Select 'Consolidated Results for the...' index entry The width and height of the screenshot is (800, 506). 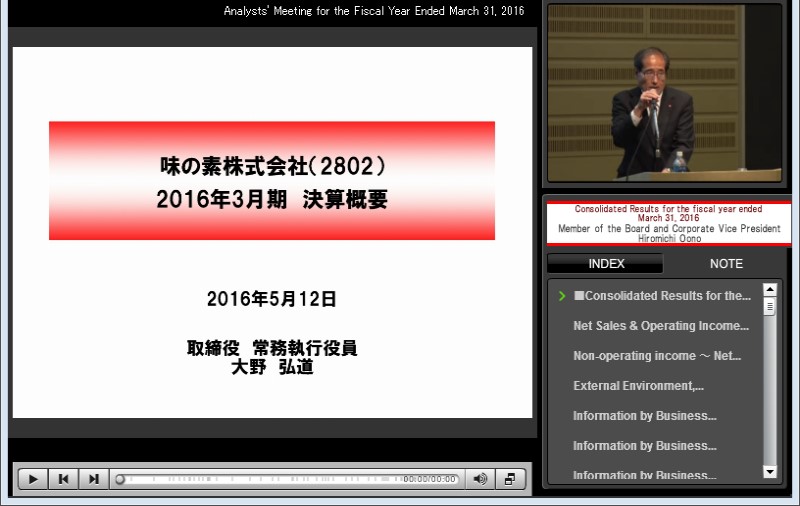[662, 296]
